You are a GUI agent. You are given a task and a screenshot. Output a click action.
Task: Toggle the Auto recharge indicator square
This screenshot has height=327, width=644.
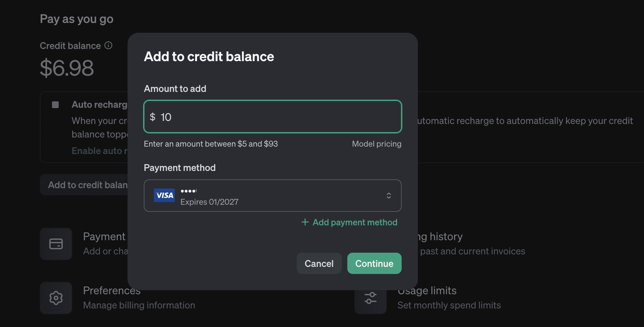(55, 105)
